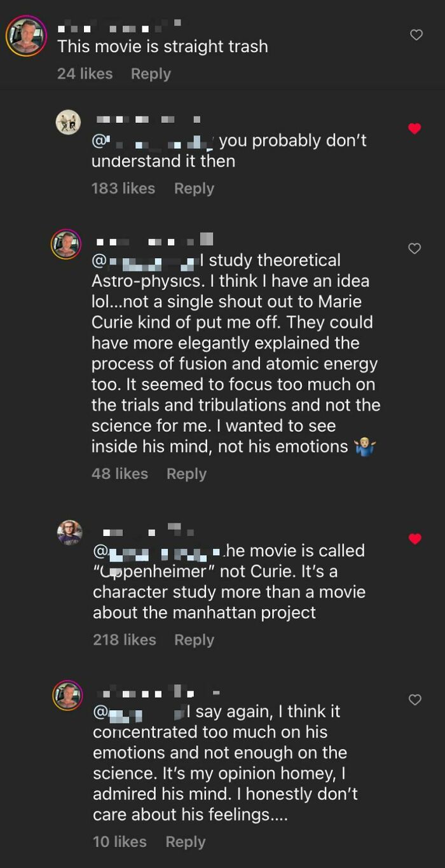
Task: Click the bottom commenter's profile avatar
Action: point(67,693)
